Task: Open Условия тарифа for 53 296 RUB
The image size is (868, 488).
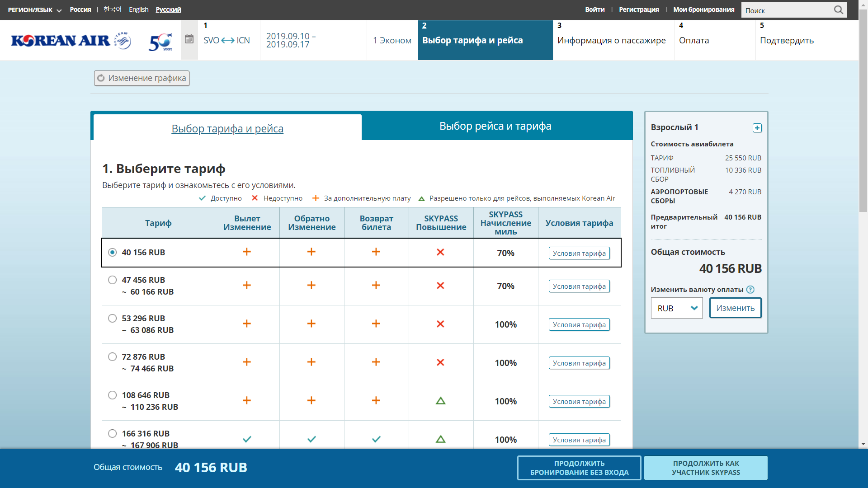Action: point(579,324)
